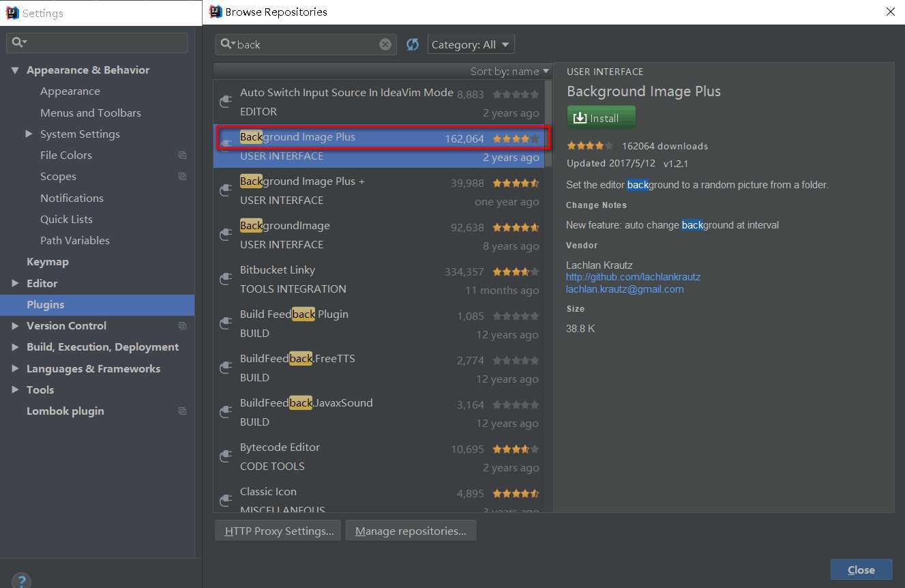Select Auto Switch Input Source In IdeaVim Mode

point(379,102)
